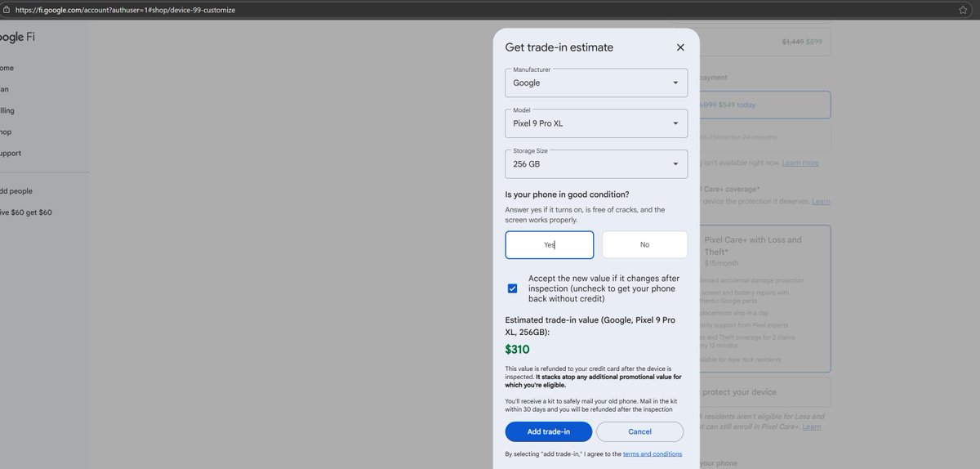
Task: Click the 'Is your phone in good condition?' heading
Action: [568, 194]
